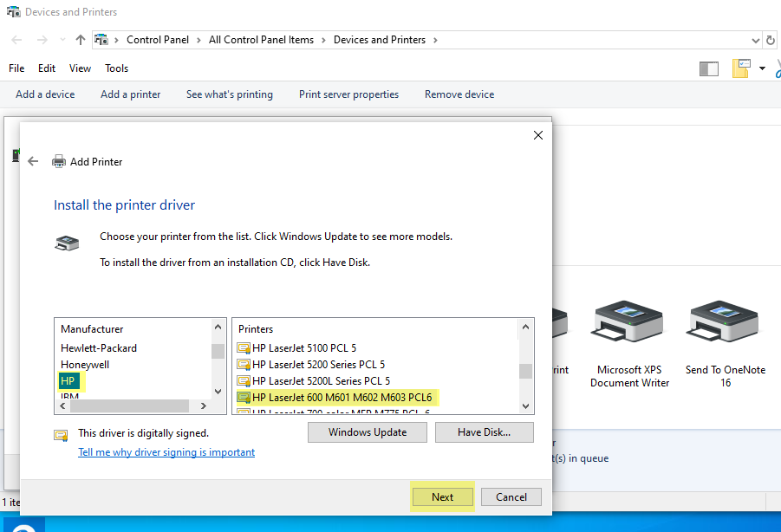Expand the chevron before Control Panel
Screen dimensions: 781x532
(x=116, y=40)
